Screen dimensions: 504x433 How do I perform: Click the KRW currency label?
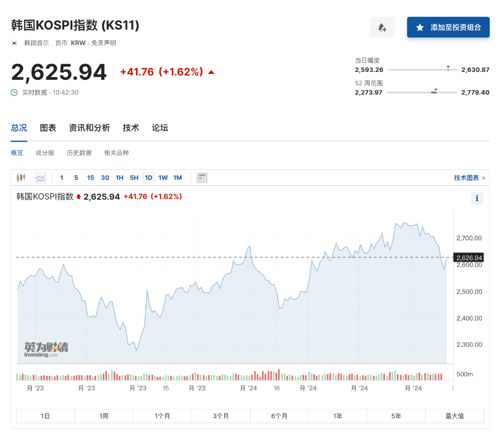click(x=78, y=43)
